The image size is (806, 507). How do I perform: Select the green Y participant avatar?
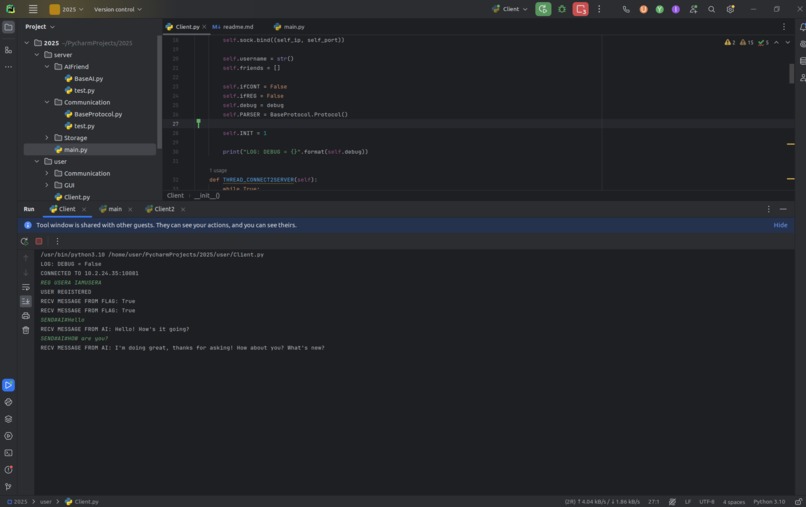click(x=660, y=9)
